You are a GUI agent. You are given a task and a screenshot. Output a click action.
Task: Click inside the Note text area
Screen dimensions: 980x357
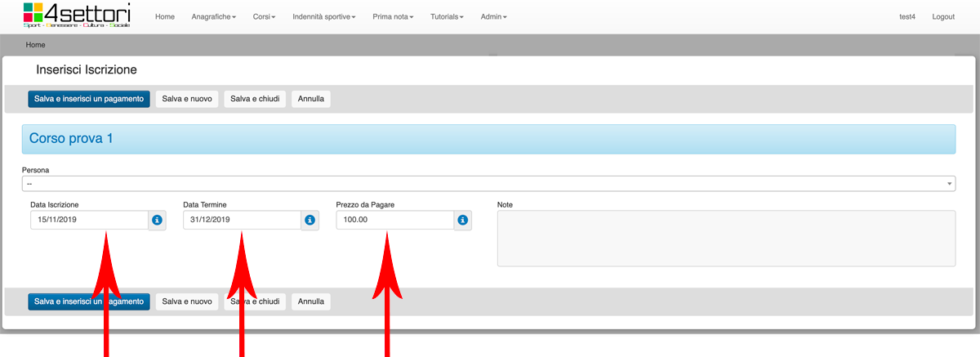point(726,238)
